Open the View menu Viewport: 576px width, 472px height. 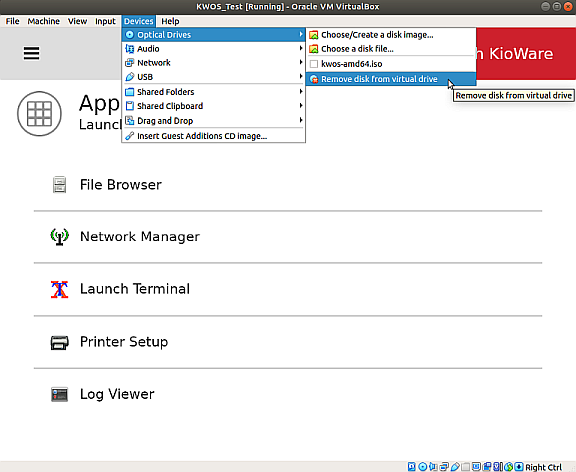pos(77,21)
